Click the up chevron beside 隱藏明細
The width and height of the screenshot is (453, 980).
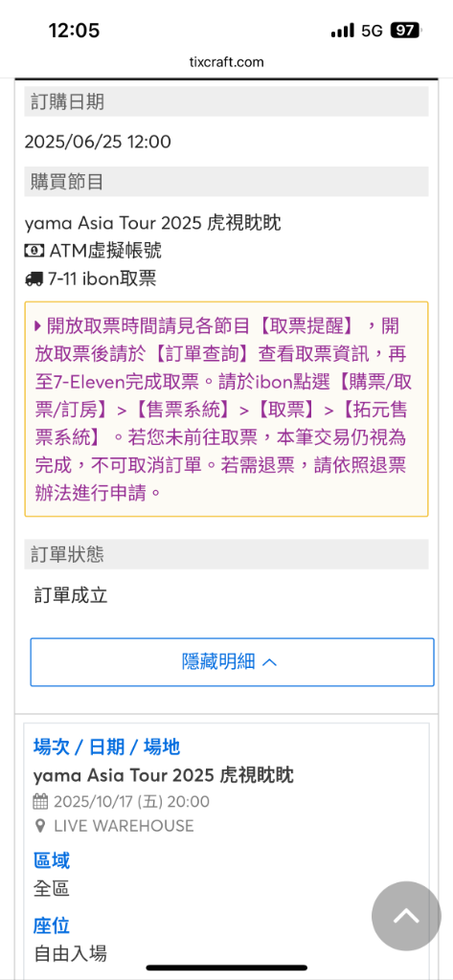click(269, 662)
